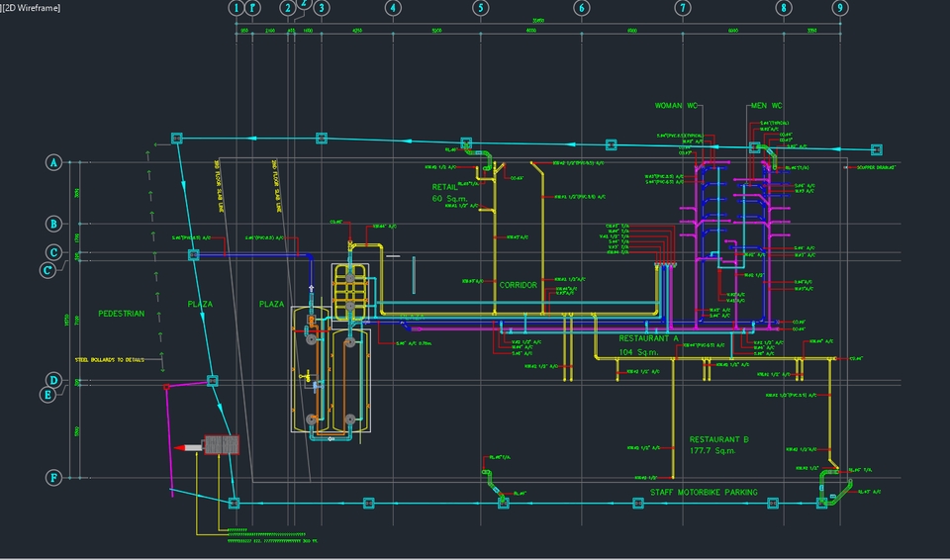Select the PEDESTRIAN text label
Image resolution: width=950 pixels, height=560 pixels.
point(121,313)
